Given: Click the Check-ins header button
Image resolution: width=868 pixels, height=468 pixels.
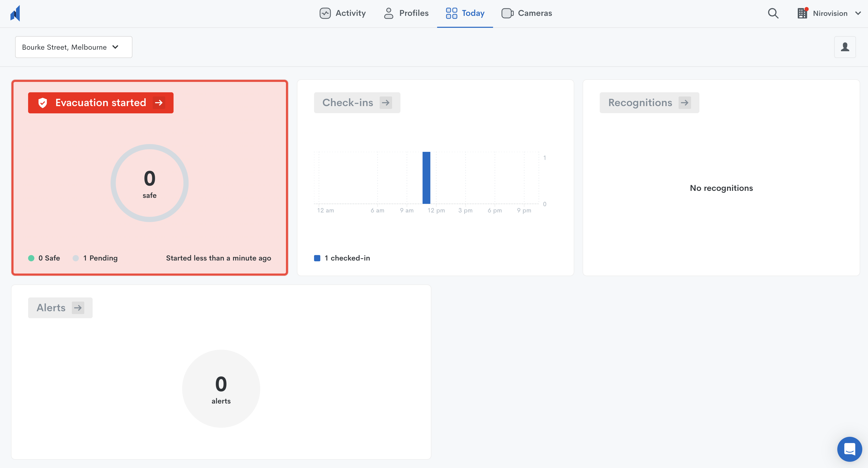Looking at the screenshot, I should coord(347,103).
